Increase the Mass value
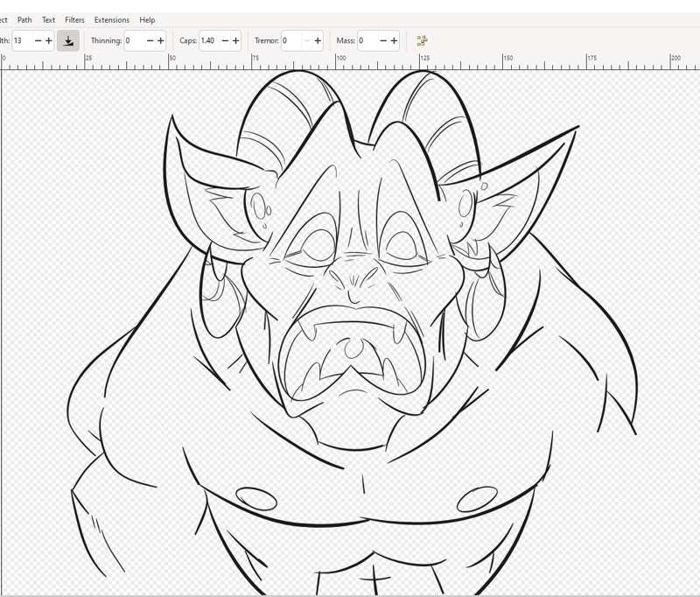 point(395,40)
